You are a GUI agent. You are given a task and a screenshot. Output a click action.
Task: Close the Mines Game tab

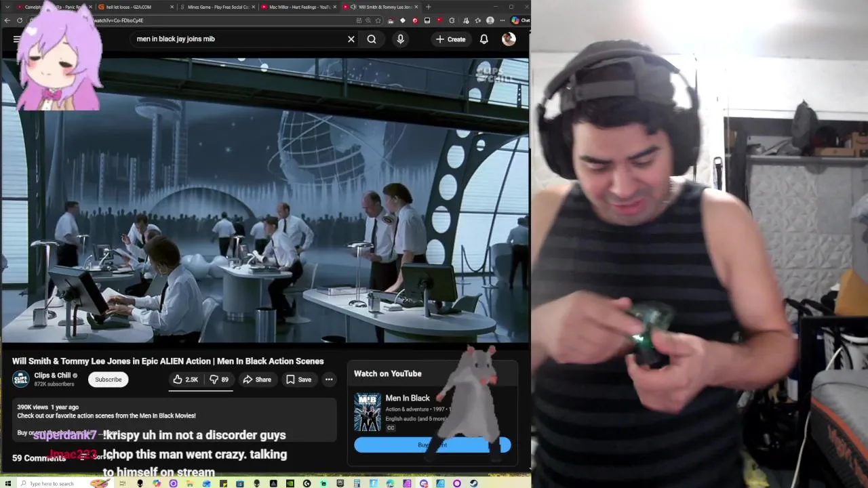coord(254,7)
